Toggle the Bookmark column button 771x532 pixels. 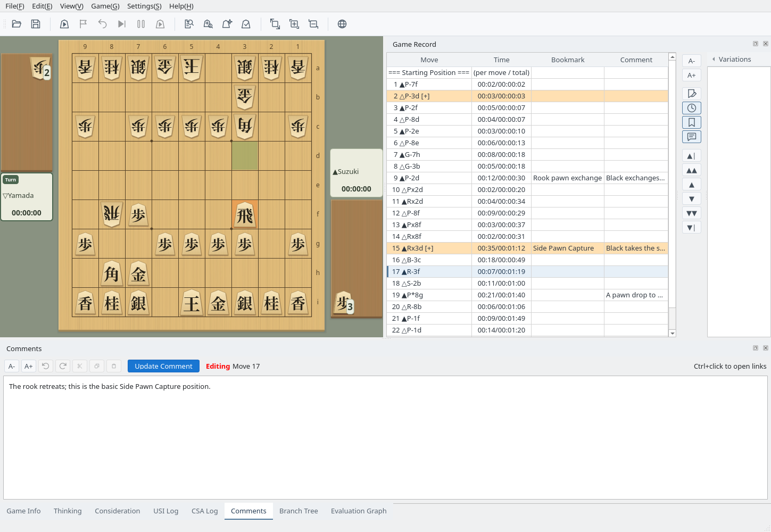tap(692, 122)
